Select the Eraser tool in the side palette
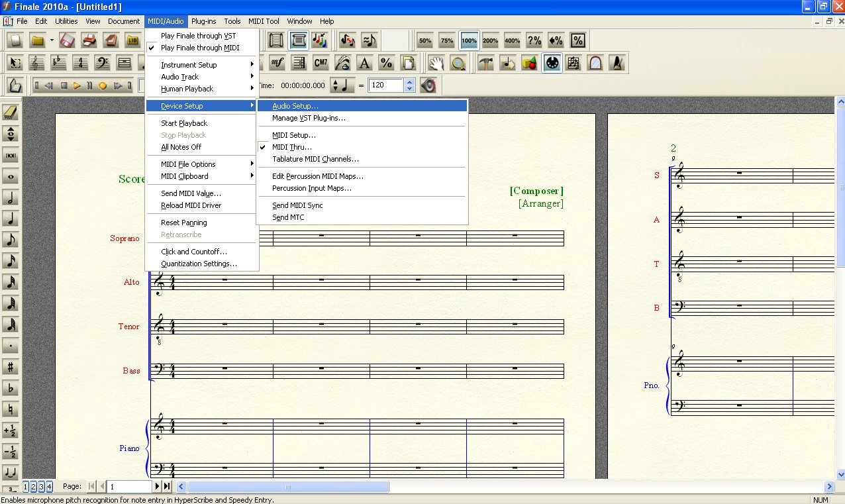This screenshot has width=845, height=504. point(11,113)
